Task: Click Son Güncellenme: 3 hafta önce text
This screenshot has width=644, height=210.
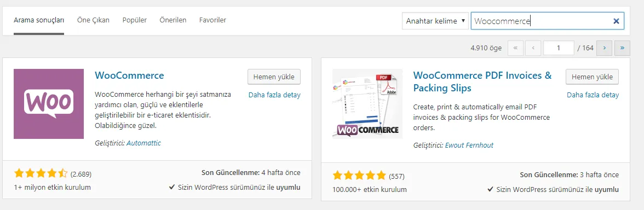Action: [x=570, y=175]
